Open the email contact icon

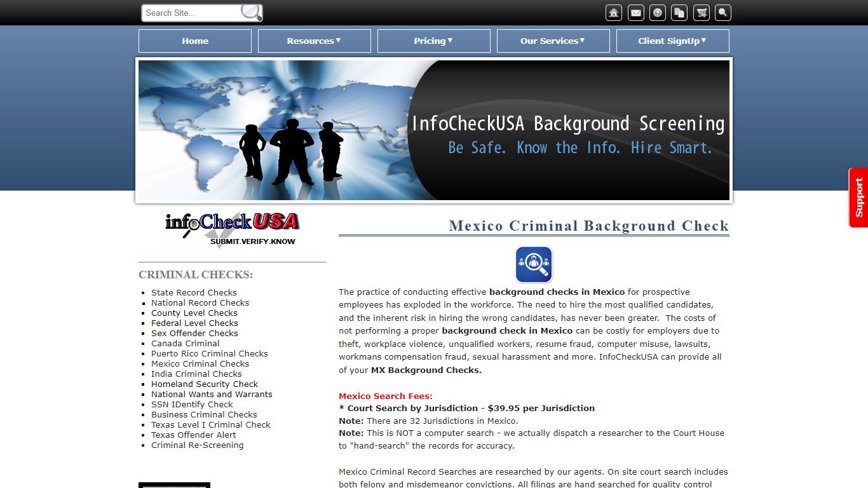point(635,12)
